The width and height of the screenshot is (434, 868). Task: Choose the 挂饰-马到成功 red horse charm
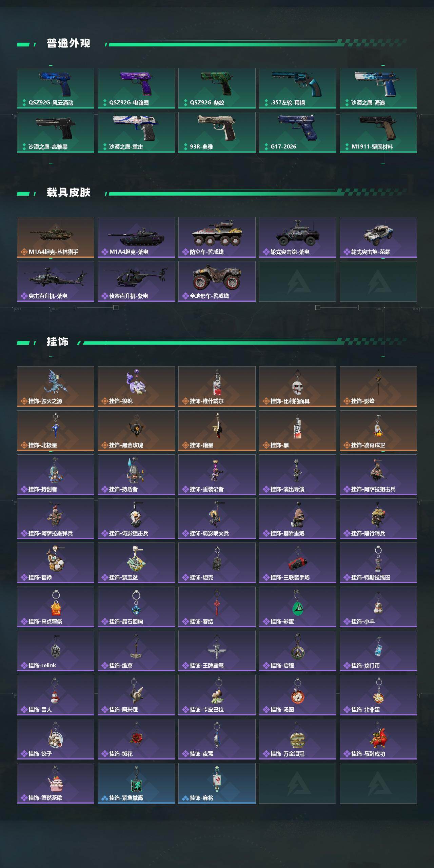(378, 739)
